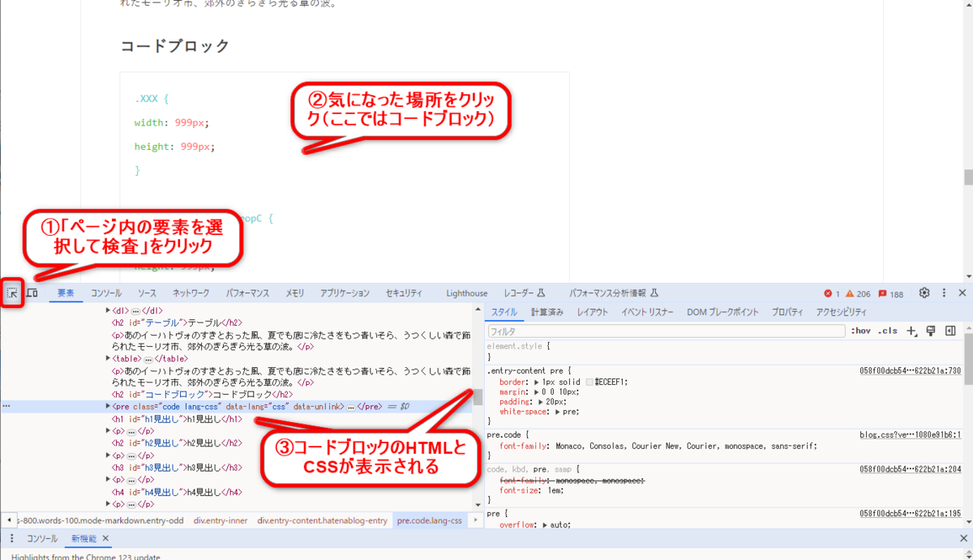The width and height of the screenshot is (973, 560).
Task: Open the パフォーマンス分析情報 tab
Action: 613,293
